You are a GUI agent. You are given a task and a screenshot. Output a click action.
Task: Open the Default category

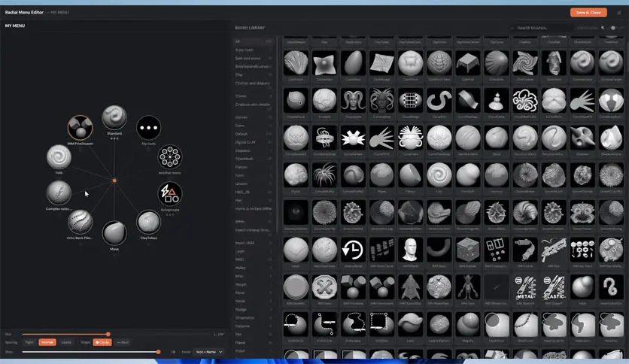coord(254,134)
